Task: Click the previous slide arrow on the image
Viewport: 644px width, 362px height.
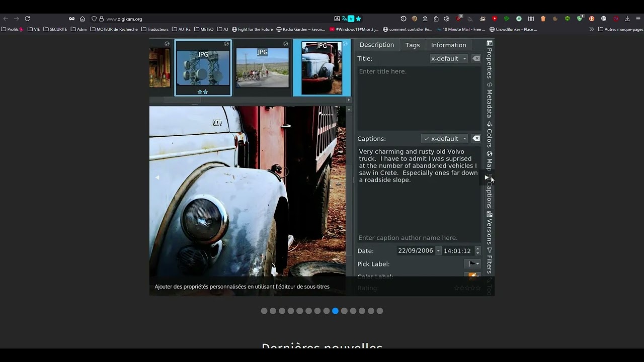Action: (157, 177)
